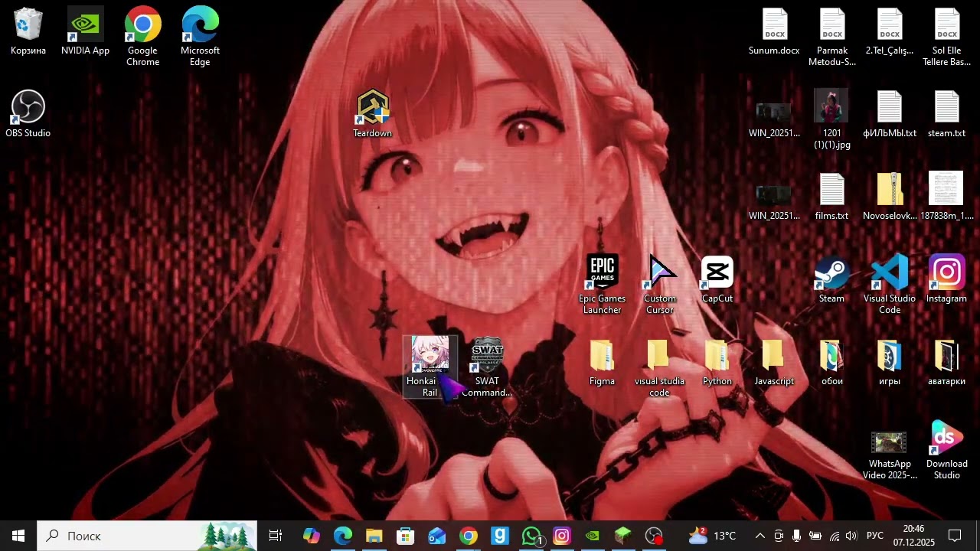Select 2.Tel_Çalış docx file
Image resolution: width=980 pixels, height=551 pixels.
[x=890, y=31]
